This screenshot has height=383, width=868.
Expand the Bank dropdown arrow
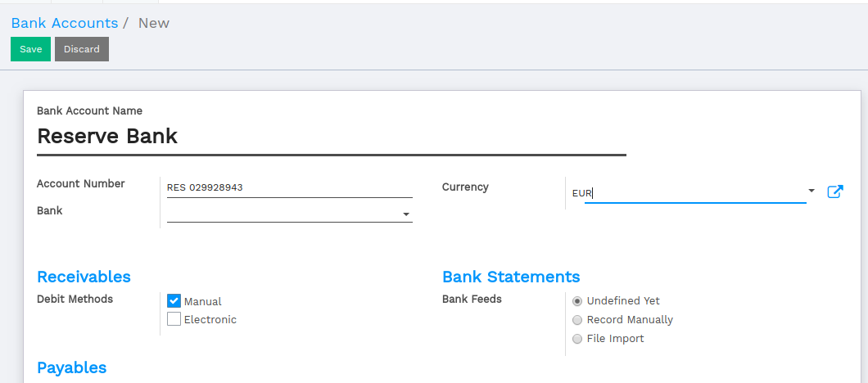406,214
